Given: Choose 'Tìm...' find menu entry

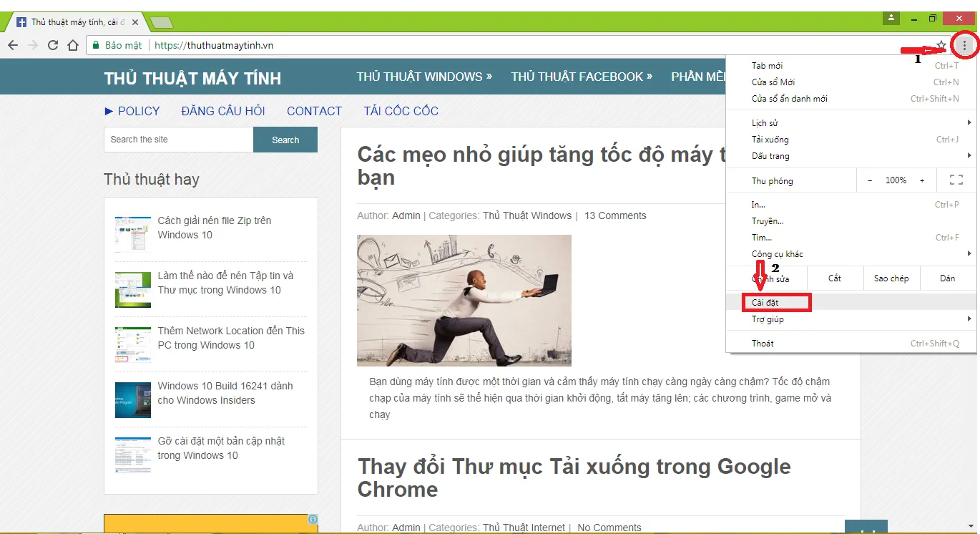Looking at the screenshot, I should (x=851, y=238).
